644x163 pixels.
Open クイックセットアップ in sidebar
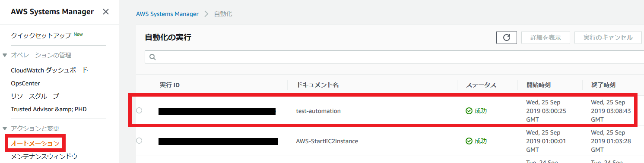point(41,36)
